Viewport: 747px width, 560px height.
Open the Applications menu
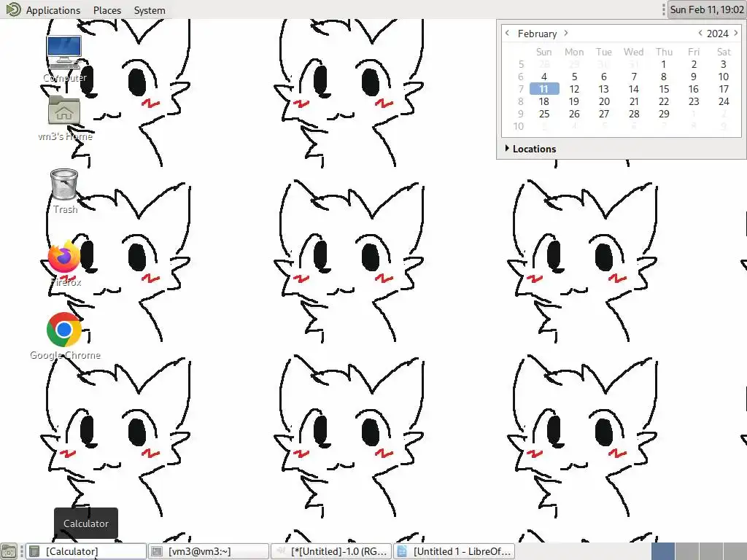[x=53, y=10]
